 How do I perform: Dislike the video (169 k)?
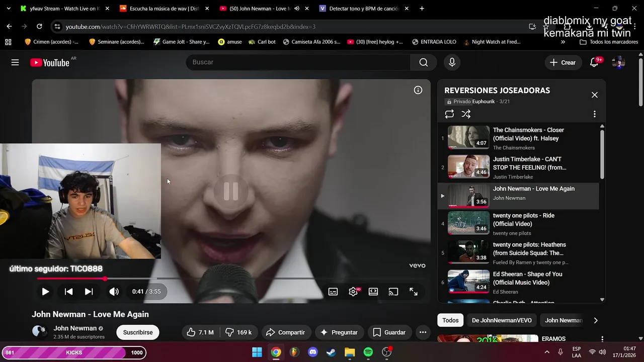[238, 332]
